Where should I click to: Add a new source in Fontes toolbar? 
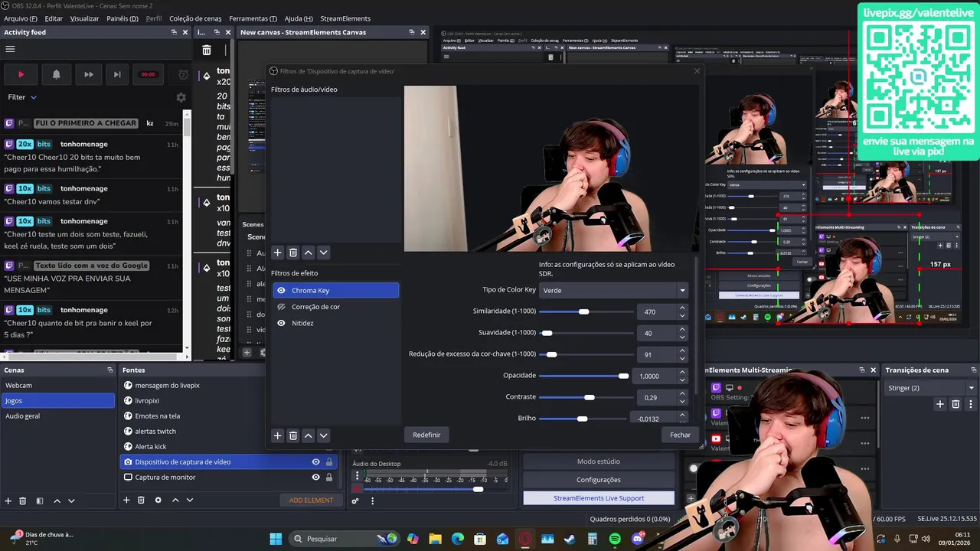[126, 500]
